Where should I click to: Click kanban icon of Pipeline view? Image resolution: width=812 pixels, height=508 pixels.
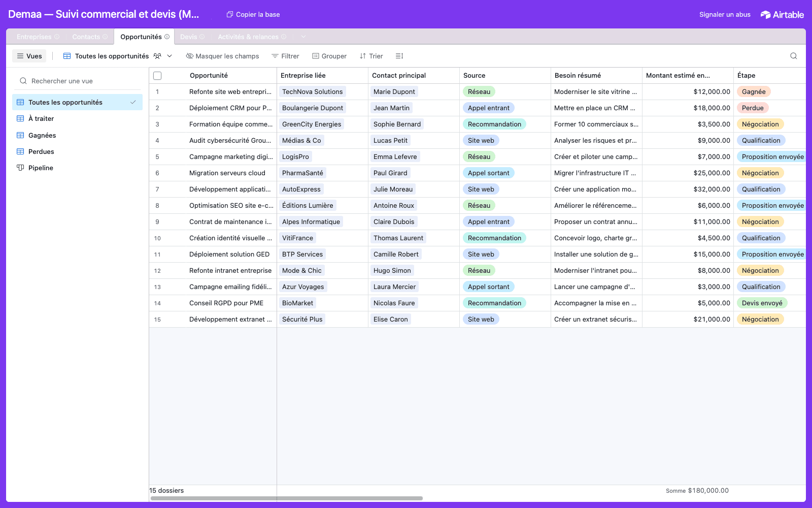coord(20,168)
